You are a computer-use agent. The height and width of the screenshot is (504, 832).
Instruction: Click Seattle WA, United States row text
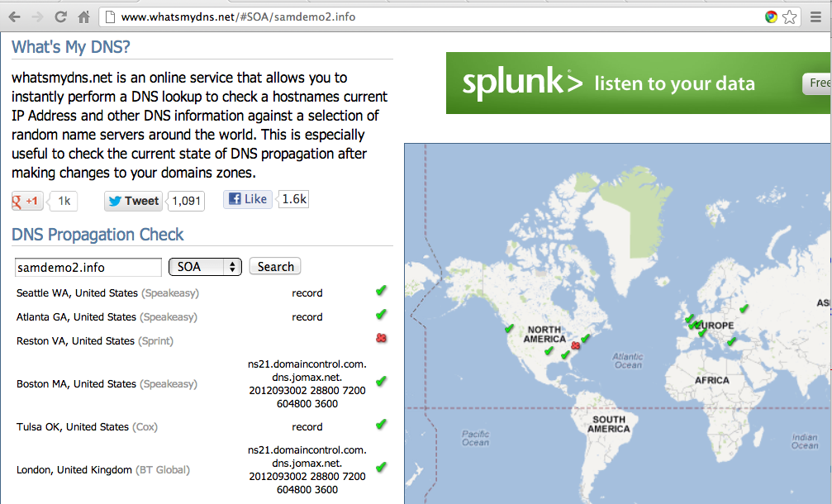[x=107, y=292]
